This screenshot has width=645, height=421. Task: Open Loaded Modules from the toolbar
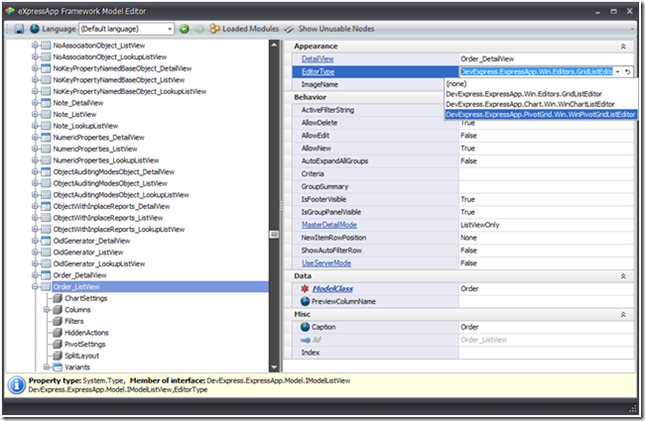coord(244,29)
